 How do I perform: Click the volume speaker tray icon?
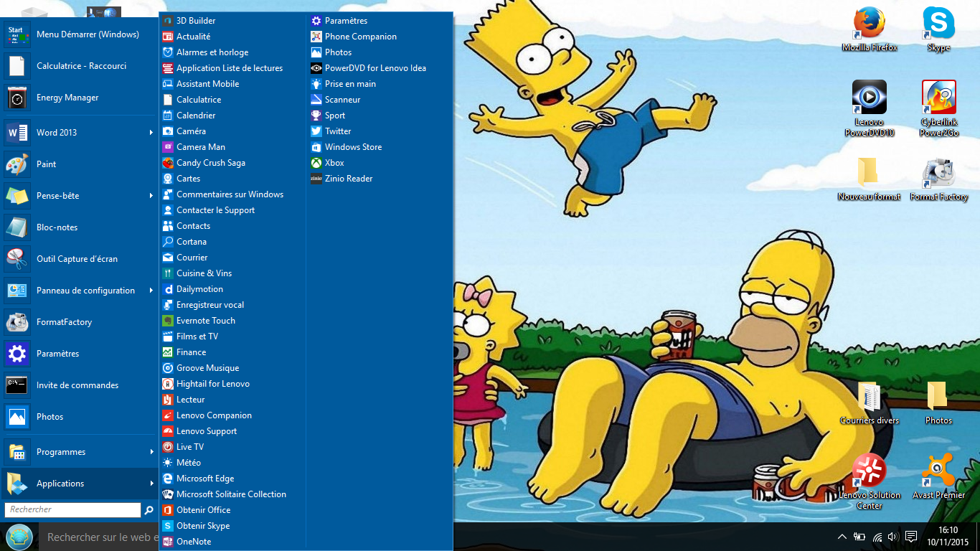point(893,537)
